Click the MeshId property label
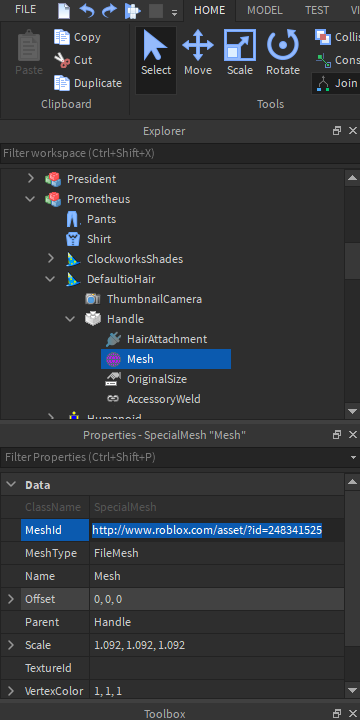Screen dimensions: 360x720 tap(55, 530)
